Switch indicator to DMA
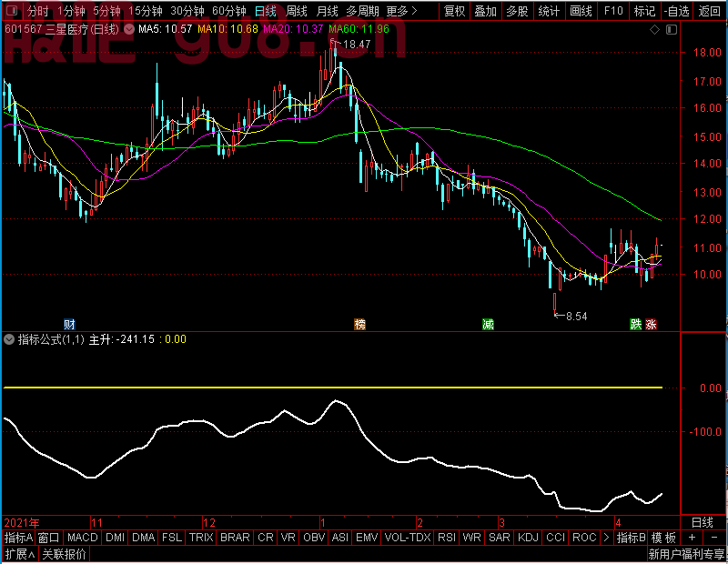Image resolution: width=728 pixels, height=564 pixels. click(144, 538)
